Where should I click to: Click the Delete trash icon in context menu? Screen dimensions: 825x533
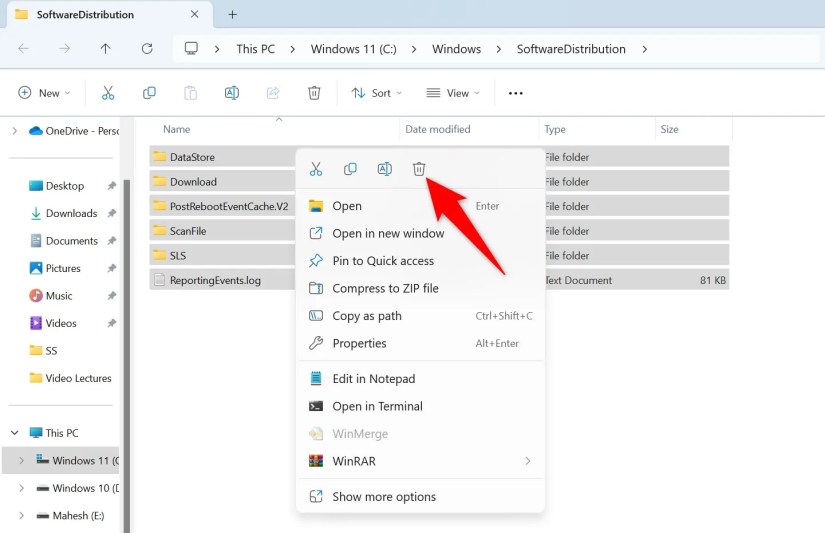coord(419,169)
